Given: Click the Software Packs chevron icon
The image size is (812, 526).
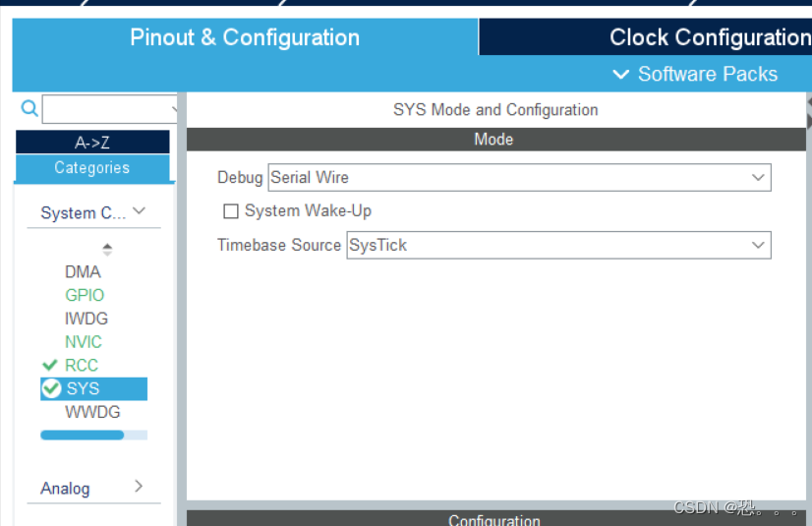Looking at the screenshot, I should point(621,74).
